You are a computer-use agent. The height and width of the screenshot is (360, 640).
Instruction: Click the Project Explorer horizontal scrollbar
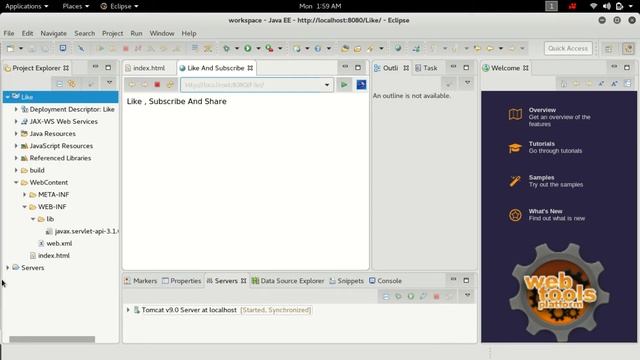point(52,339)
